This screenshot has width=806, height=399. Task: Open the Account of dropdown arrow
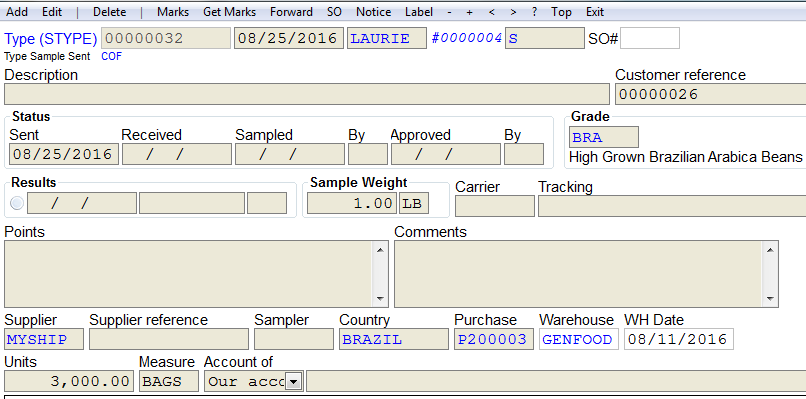tap(293, 382)
